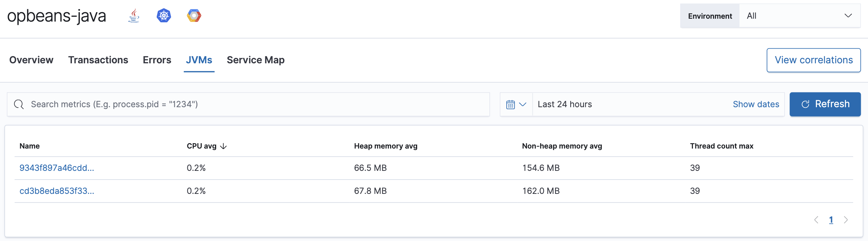
Task: Focus the Search metrics input field
Action: (252, 104)
